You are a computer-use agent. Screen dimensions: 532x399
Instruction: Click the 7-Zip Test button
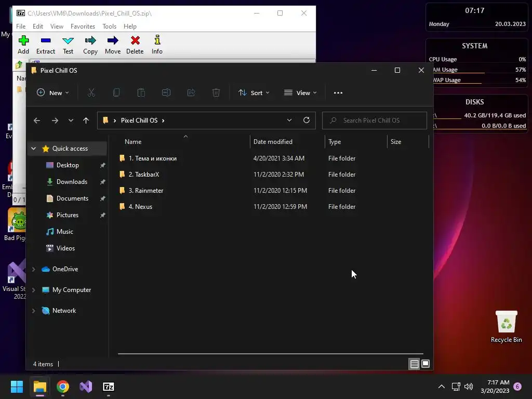coord(68,45)
